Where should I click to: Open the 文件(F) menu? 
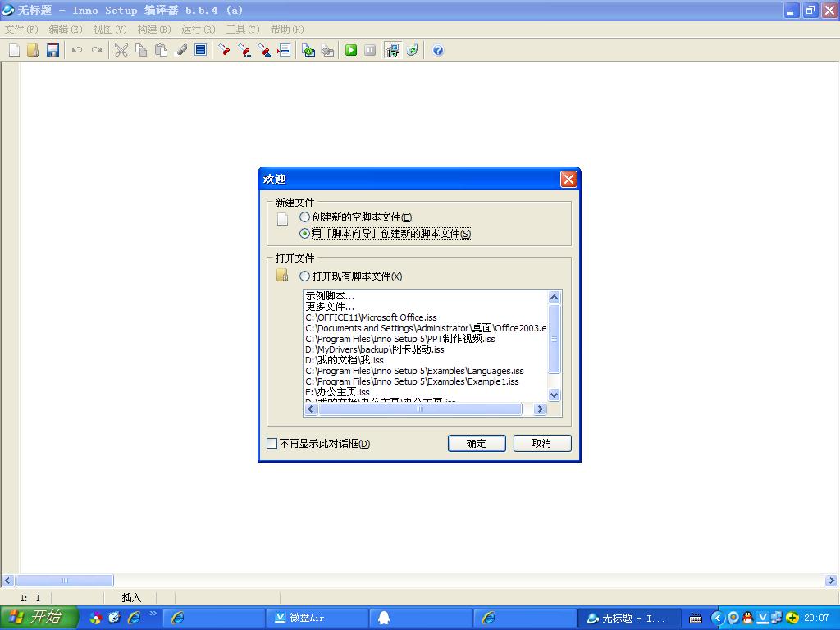click(21, 30)
